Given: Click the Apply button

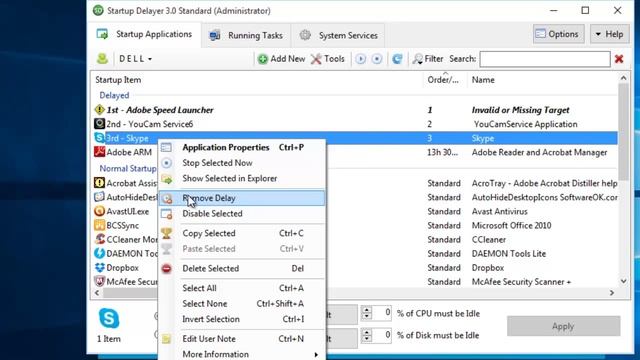Looking at the screenshot, I should 563,326.
